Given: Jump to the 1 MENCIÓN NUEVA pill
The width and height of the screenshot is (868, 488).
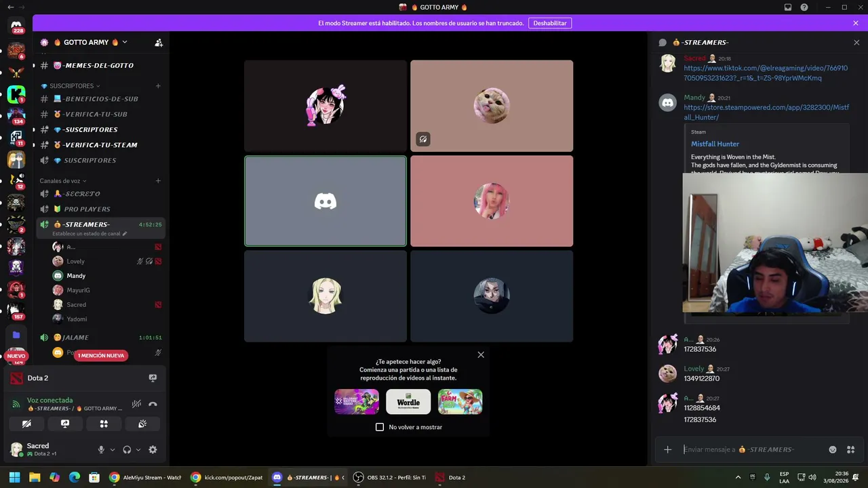Looking at the screenshot, I should tap(101, 355).
